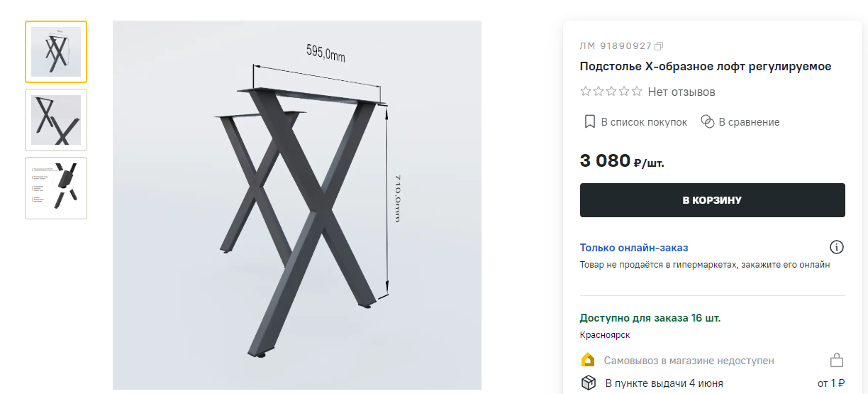868x394 pixels.
Task: Click the Только онлайн-заказ link
Action: click(x=634, y=248)
